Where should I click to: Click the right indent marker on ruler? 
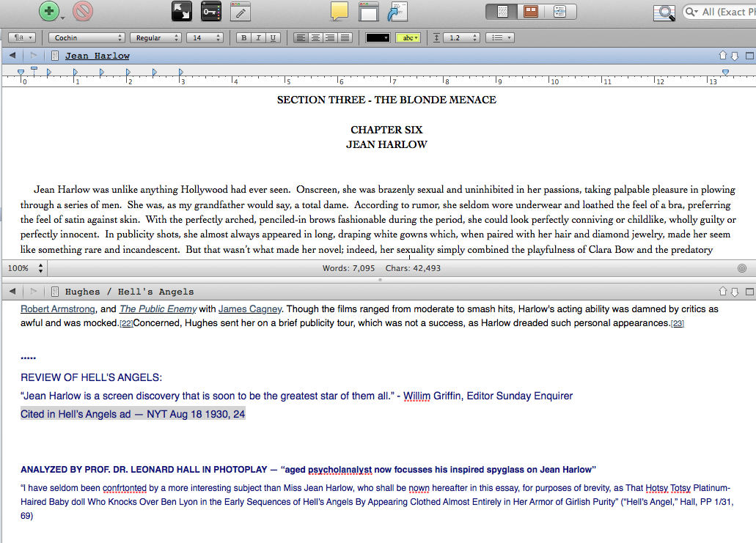click(x=725, y=73)
